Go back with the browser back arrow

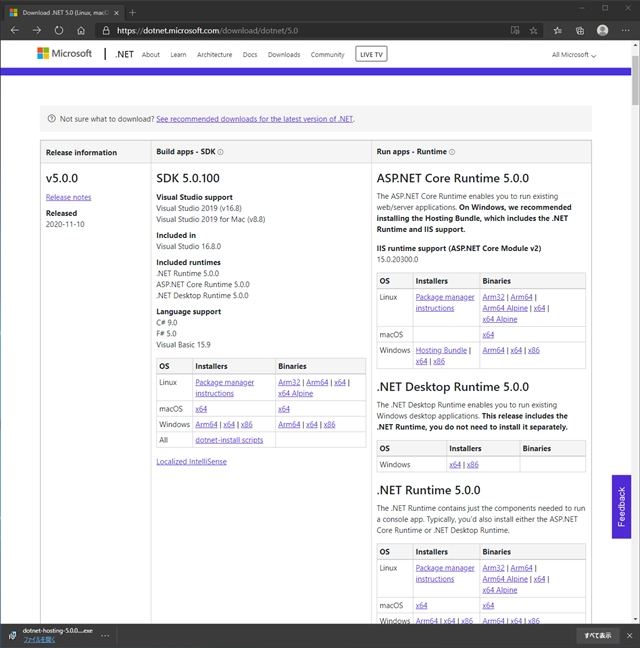[x=15, y=30]
